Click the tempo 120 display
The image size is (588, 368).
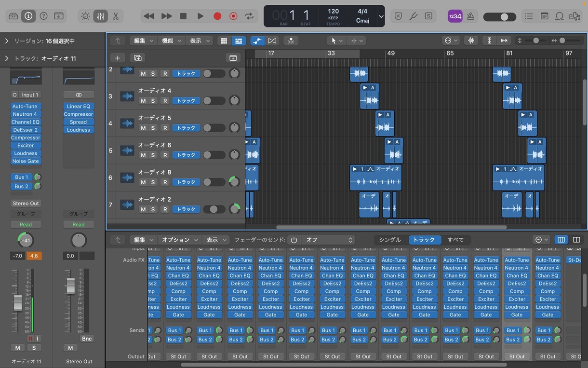point(333,11)
